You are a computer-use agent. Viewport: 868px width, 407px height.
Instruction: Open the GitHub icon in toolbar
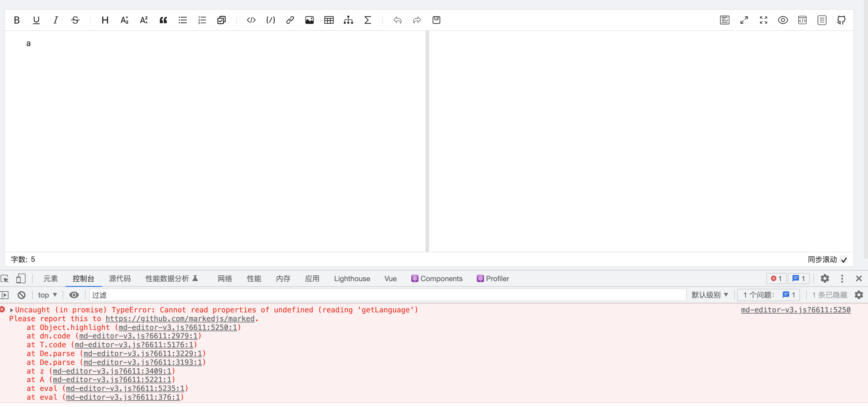coord(841,20)
